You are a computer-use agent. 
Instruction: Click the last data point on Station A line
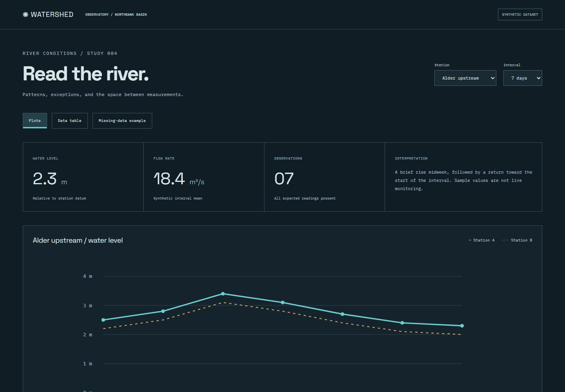[x=462, y=326]
